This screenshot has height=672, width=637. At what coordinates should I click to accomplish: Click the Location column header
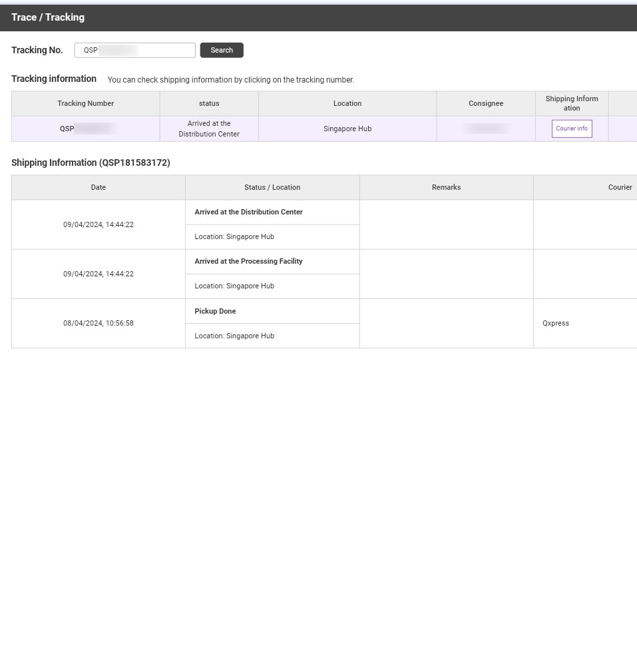click(x=347, y=103)
